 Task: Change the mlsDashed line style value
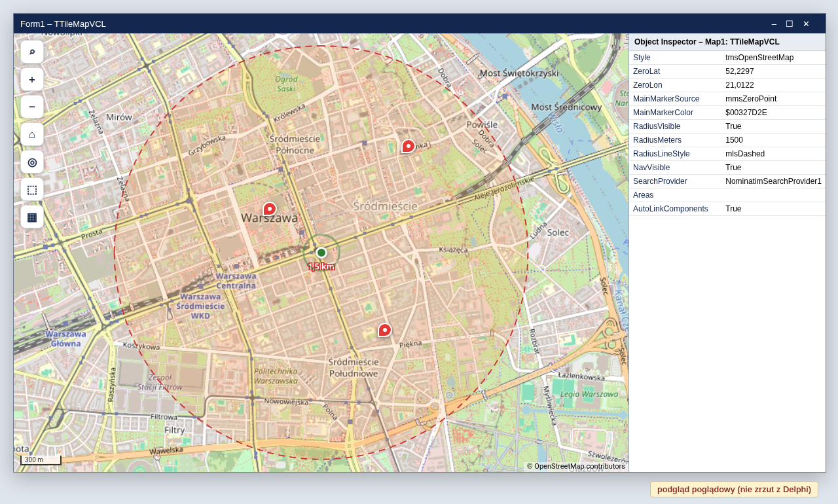pyautogui.click(x=745, y=154)
